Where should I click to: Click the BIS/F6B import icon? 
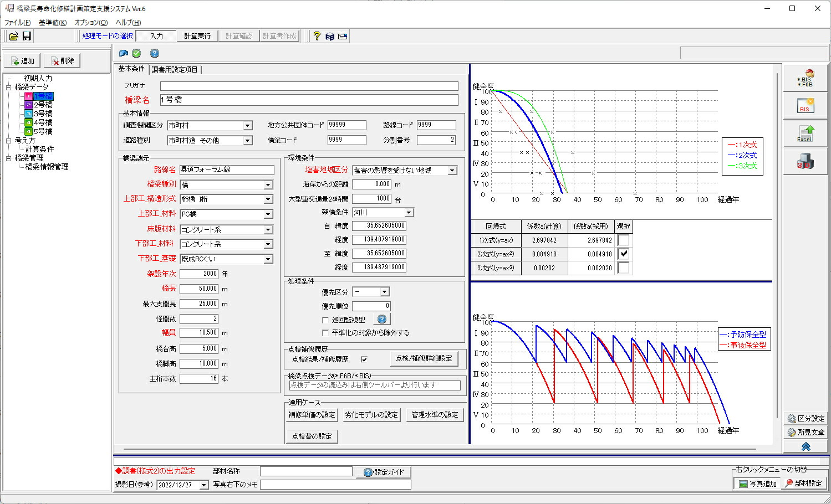pyautogui.click(x=805, y=78)
